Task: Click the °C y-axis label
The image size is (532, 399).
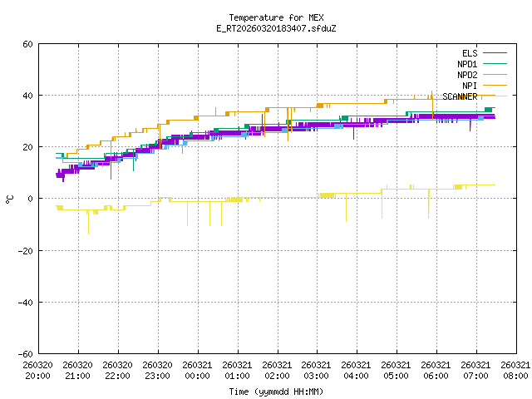Action: 9,199
